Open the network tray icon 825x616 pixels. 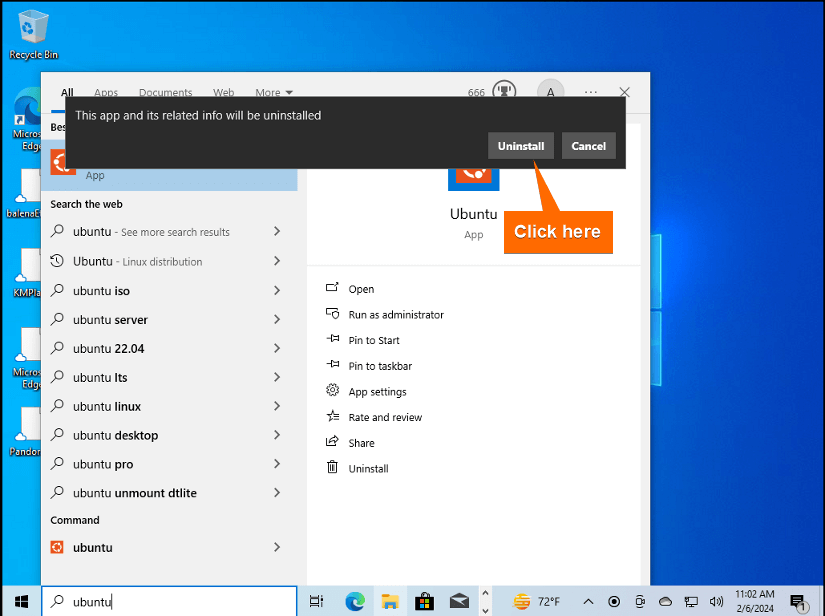[691, 601]
